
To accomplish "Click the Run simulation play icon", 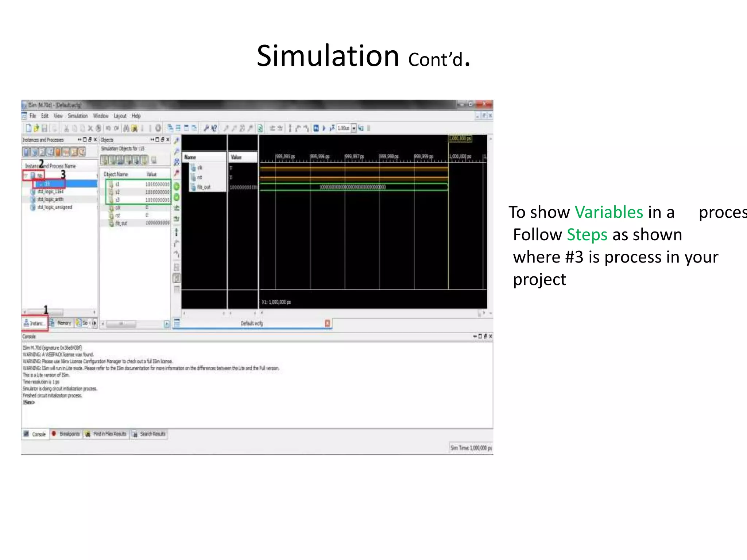I will click(324, 128).
